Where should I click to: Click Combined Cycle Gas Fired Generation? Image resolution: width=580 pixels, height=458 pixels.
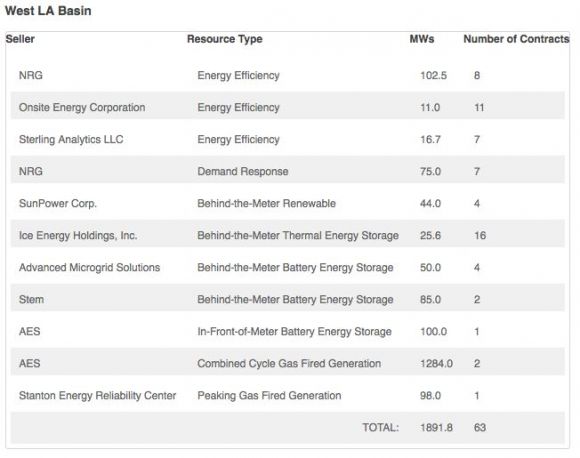(289, 363)
